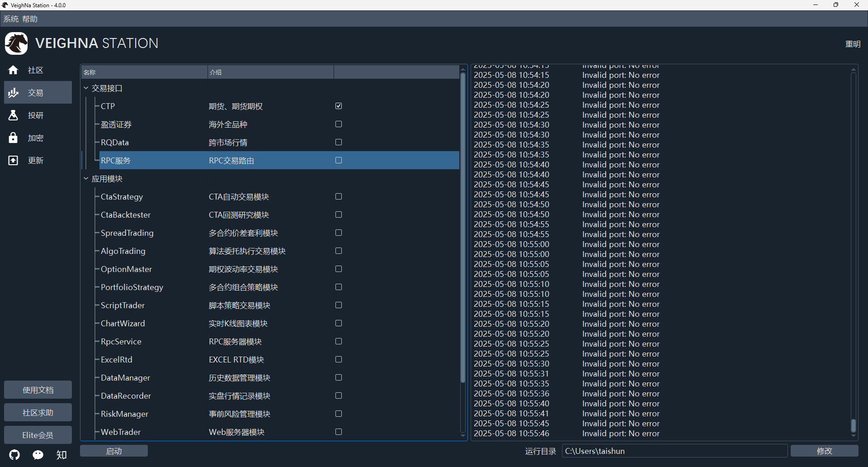Open the 社区 home icon in sidebar

[x=13, y=70]
